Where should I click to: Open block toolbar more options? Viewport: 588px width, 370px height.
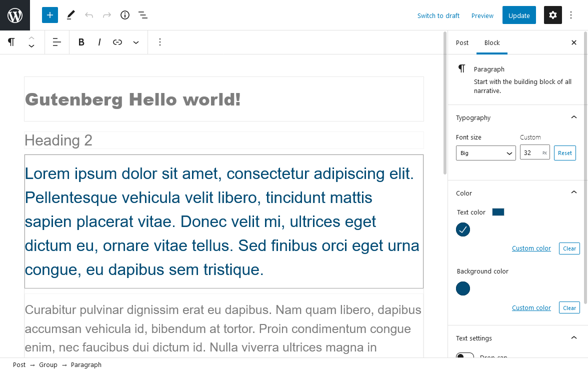click(x=160, y=42)
